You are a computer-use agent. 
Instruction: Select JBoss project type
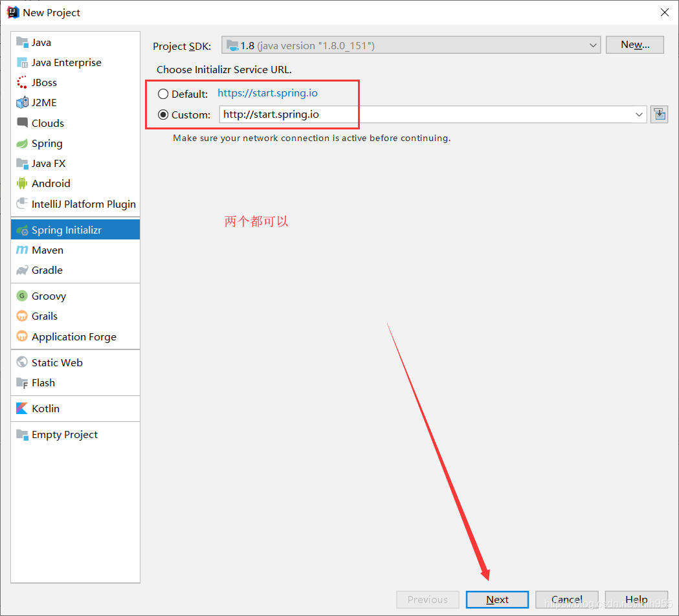click(x=75, y=82)
